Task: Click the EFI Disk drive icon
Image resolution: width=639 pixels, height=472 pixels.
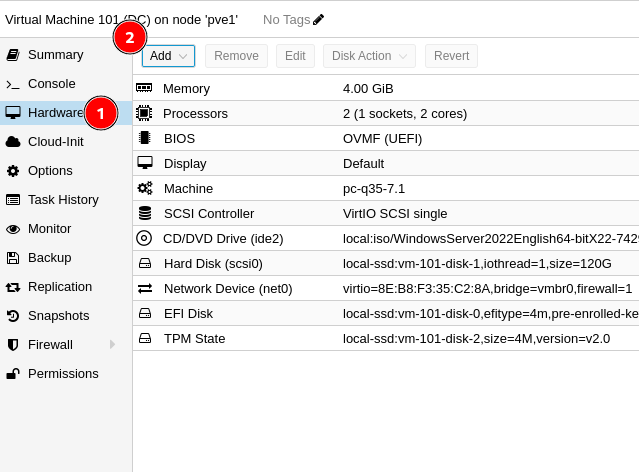Action: (x=145, y=313)
